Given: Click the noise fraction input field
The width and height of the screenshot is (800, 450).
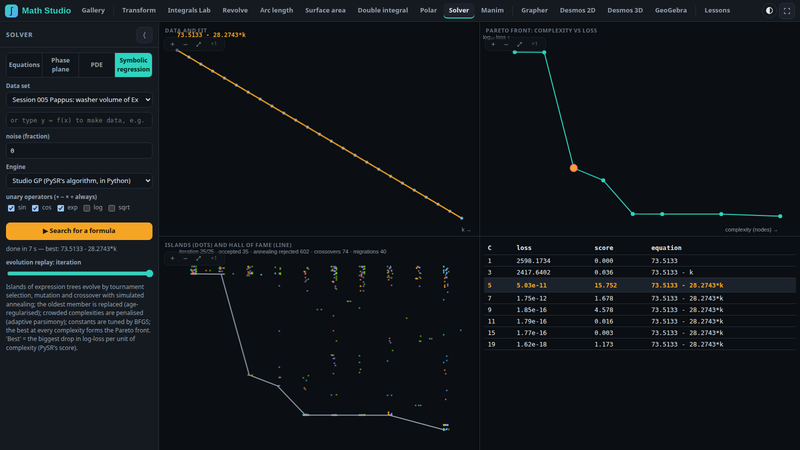Looking at the screenshot, I should [79, 151].
